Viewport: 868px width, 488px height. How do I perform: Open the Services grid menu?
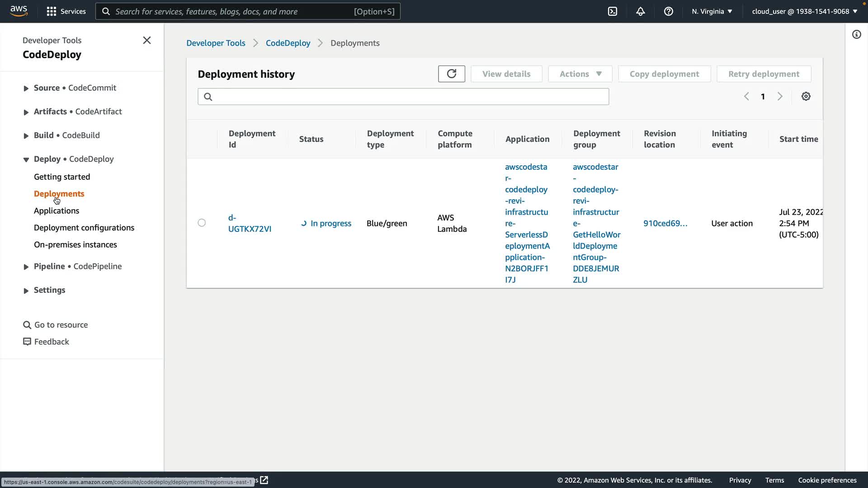(x=66, y=11)
